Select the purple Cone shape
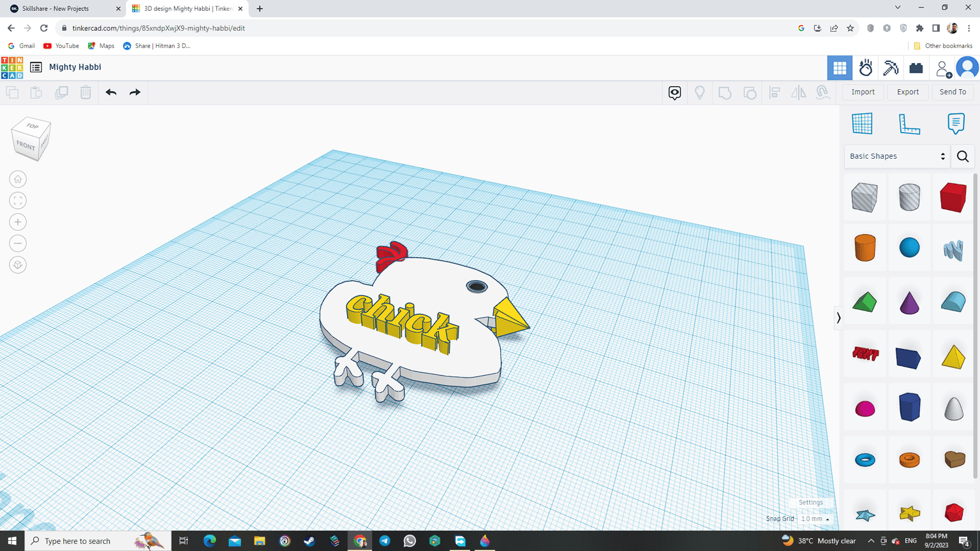This screenshot has width=980, height=551. point(909,302)
